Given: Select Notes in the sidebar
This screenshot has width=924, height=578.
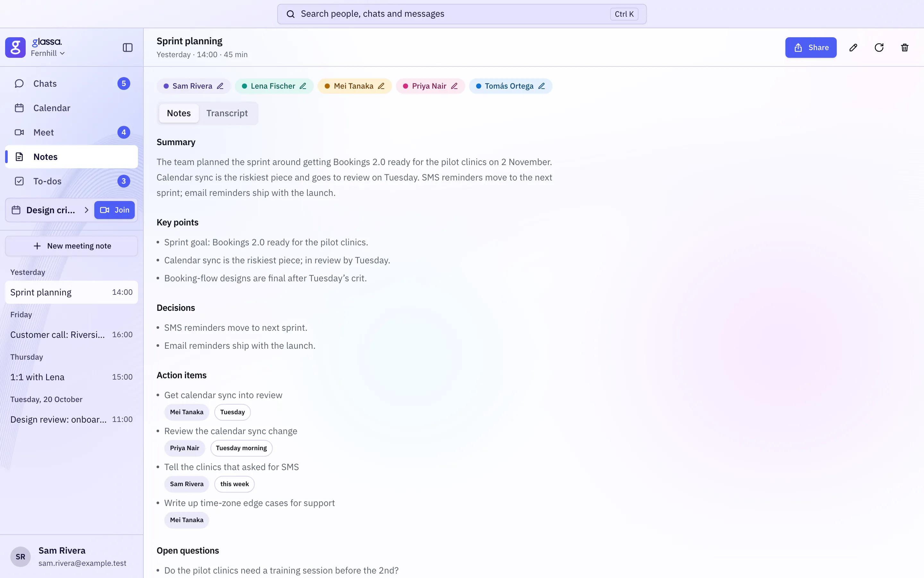Looking at the screenshot, I should tap(72, 157).
